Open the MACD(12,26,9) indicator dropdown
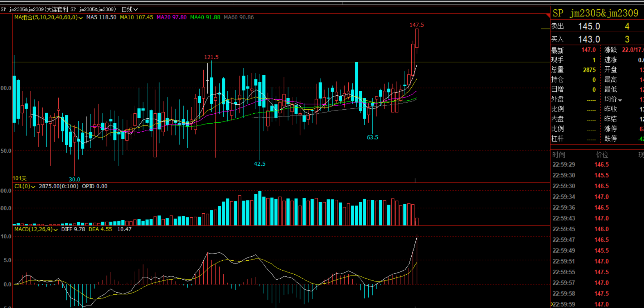The image size is (644, 308). [x=55, y=230]
